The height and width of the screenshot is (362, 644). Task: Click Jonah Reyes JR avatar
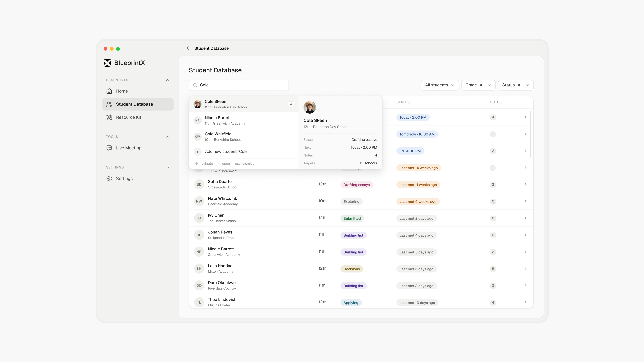(199, 235)
